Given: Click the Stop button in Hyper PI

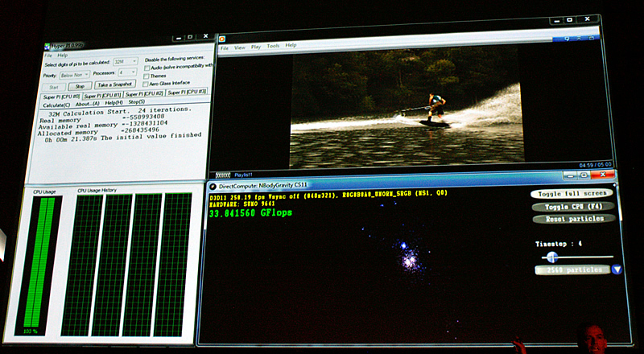Looking at the screenshot, I should point(80,86).
